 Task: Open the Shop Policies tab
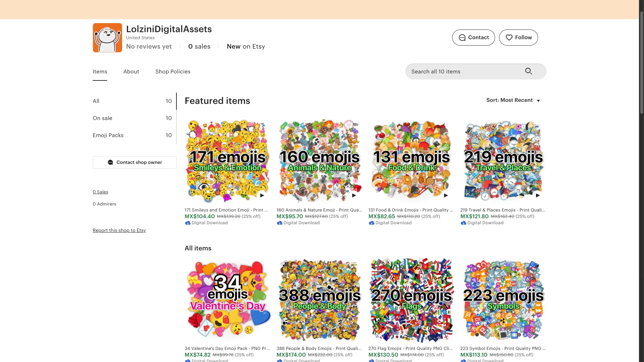pyautogui.click(x=172, y=71)
